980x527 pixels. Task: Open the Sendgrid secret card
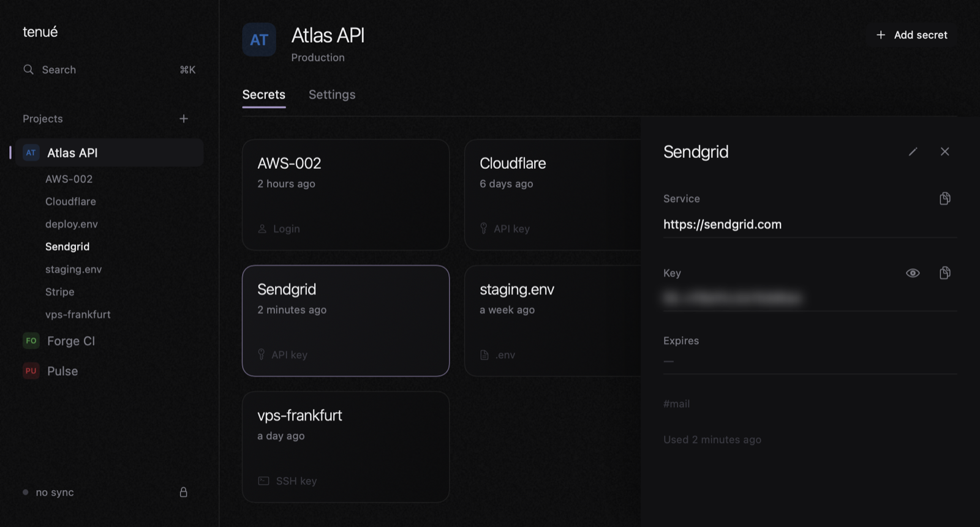tap(346, 321)
